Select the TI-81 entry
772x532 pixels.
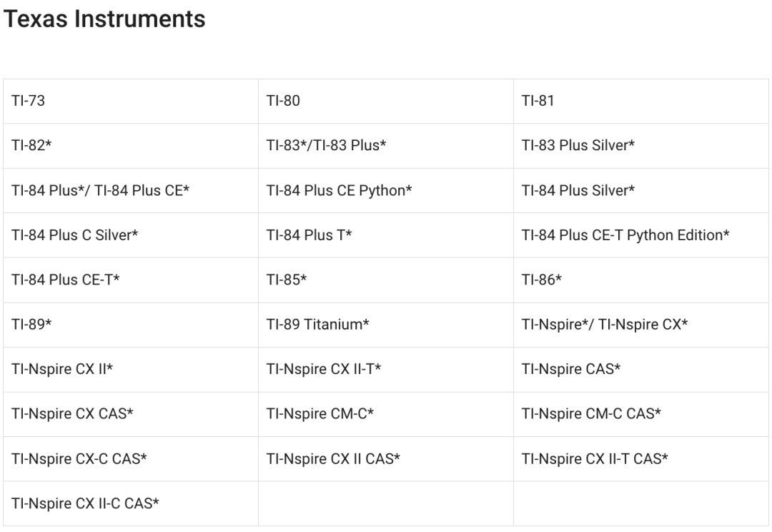pyautogui.click(x=538, y=101)
